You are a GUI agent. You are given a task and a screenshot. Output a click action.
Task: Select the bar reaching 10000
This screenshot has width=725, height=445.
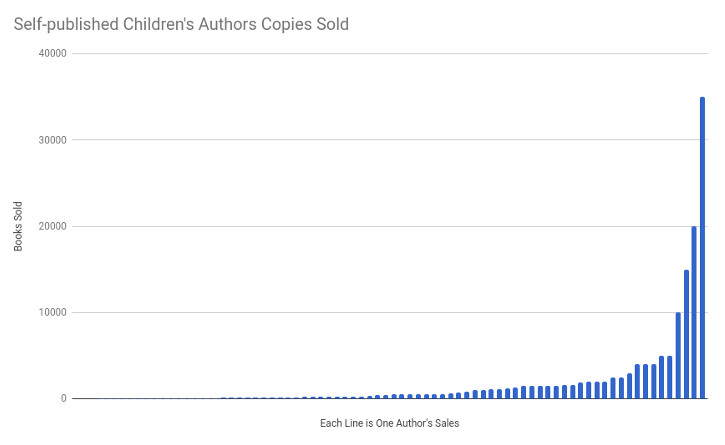click(678, 355)
